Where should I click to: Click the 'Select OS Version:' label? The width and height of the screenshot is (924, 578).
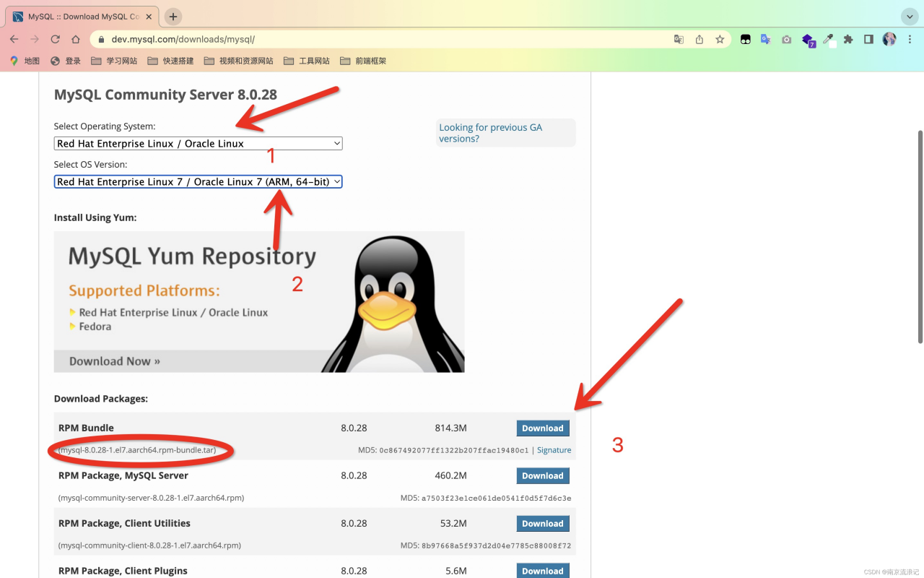(x=90, y=165)
